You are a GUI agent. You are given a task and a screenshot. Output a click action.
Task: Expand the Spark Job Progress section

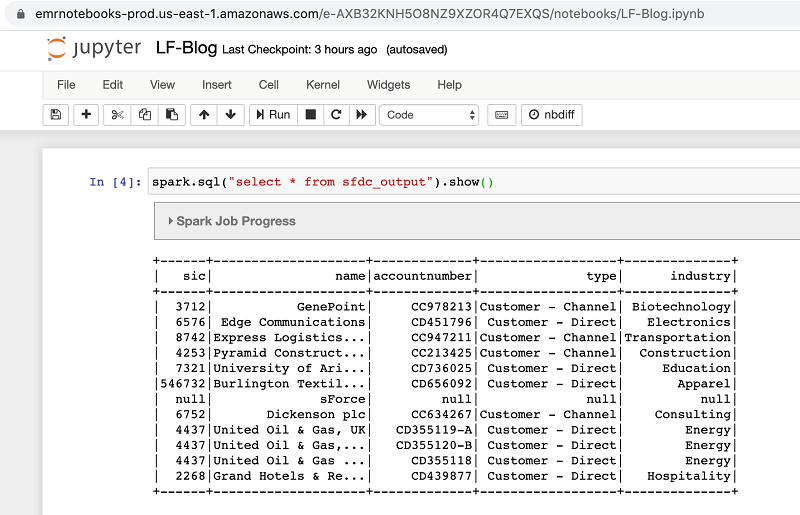click(x=232, y=221)
